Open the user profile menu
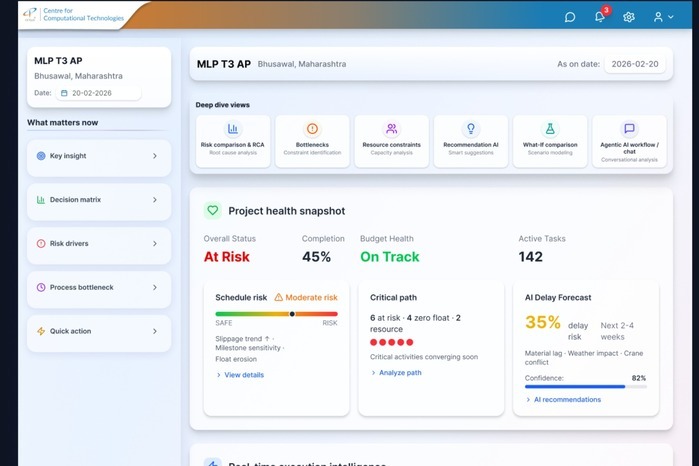This screenshot has height=466, width=699. point(663,17)
